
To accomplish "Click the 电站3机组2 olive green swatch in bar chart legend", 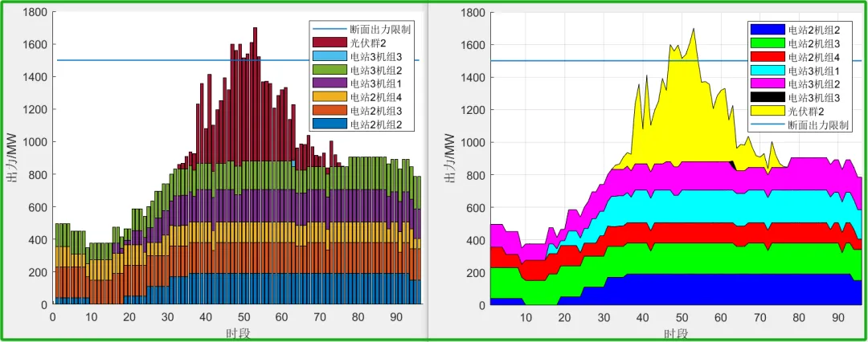I will click(x=329, y=70).
